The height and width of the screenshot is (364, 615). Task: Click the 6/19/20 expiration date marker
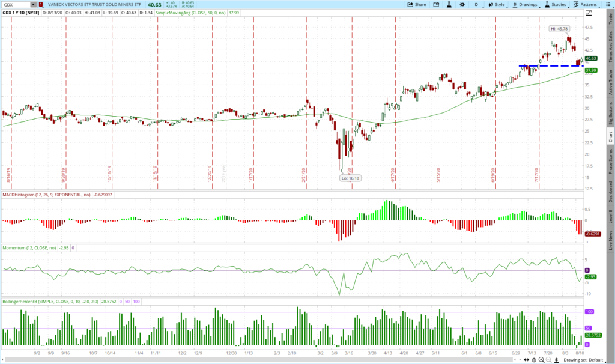[x=493, y=174]
